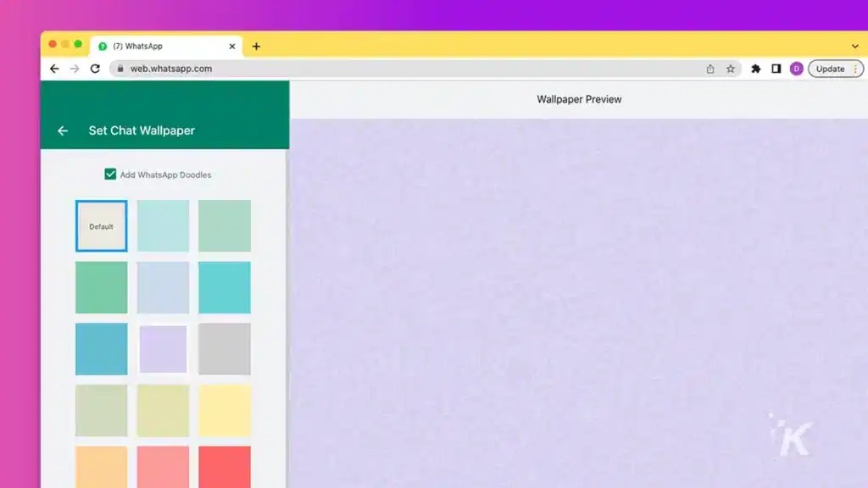Click the browser back navigation arrow
868x488 pixels.
pos(53,69)
